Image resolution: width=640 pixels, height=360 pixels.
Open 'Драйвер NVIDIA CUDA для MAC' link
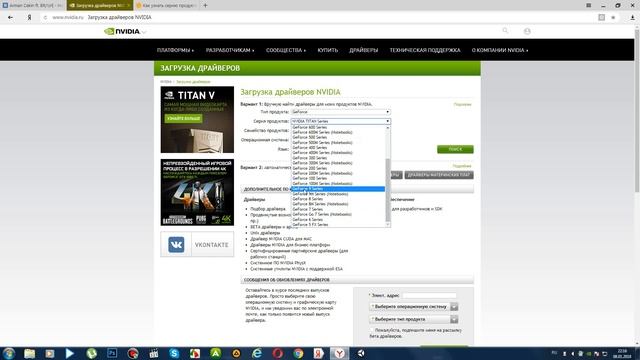click(281, 239)
